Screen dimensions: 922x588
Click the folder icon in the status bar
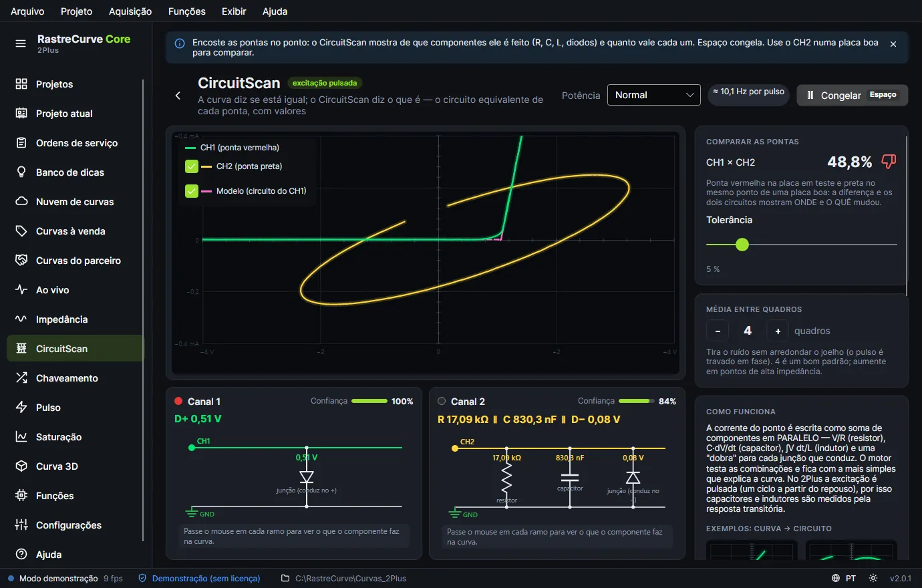click(x=285, y=578)
